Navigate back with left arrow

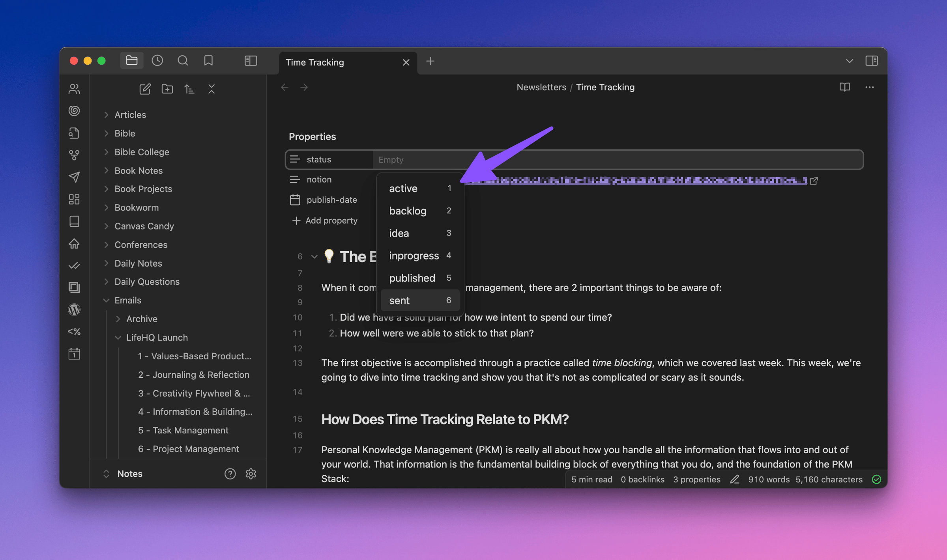[285, 88]
